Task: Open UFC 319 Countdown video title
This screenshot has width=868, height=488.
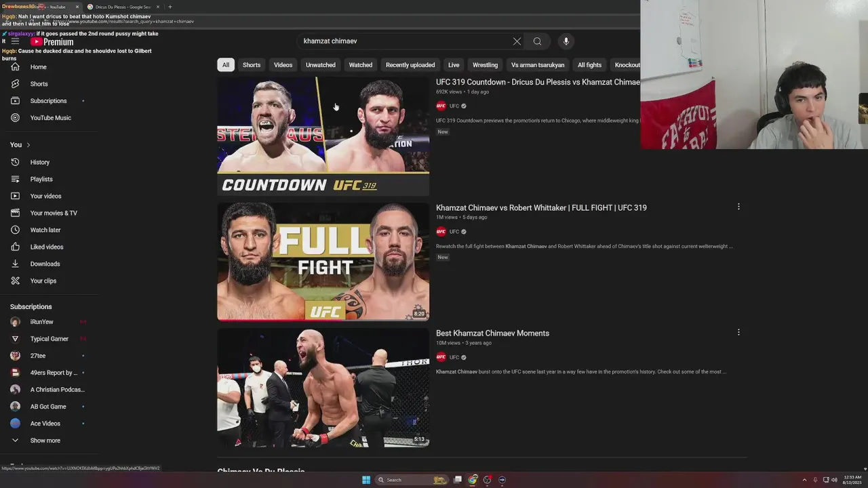Action: tap(538, 82)
